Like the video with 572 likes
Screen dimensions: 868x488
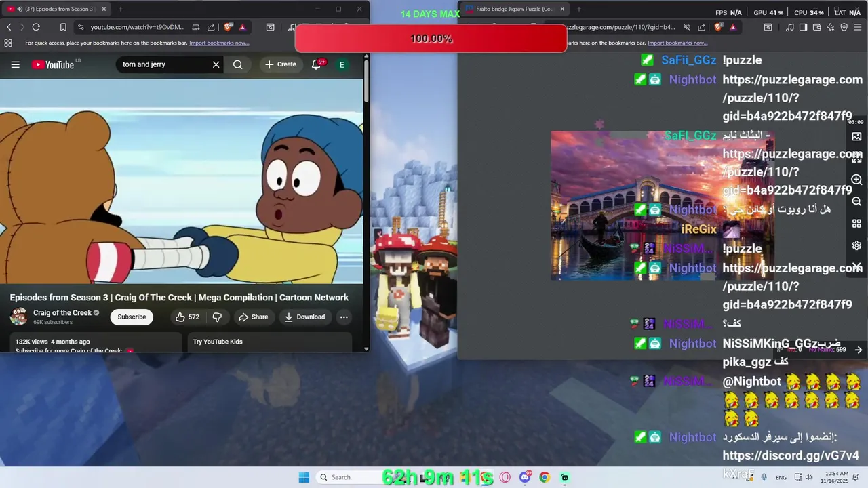[187, 317]
